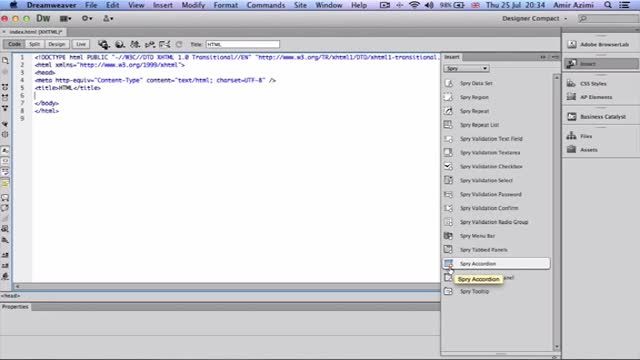Select the Properties panel tab
Viewport: 640px width, 360px height.
15,307
